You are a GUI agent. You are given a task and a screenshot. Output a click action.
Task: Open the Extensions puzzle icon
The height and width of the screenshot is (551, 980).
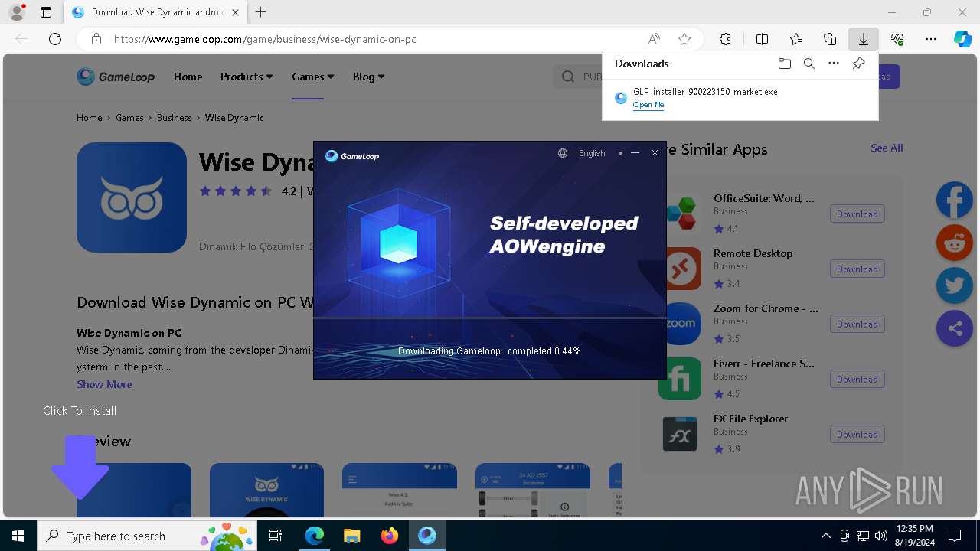[x=725, y=39]
